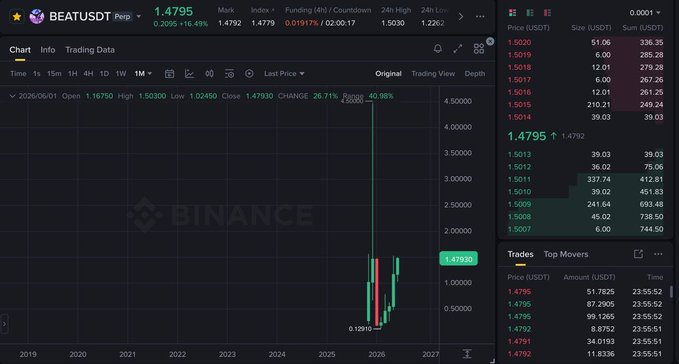The image size is (679, 364).
Task: Click trade row with amount 87.2905
Action: (585, 304)
